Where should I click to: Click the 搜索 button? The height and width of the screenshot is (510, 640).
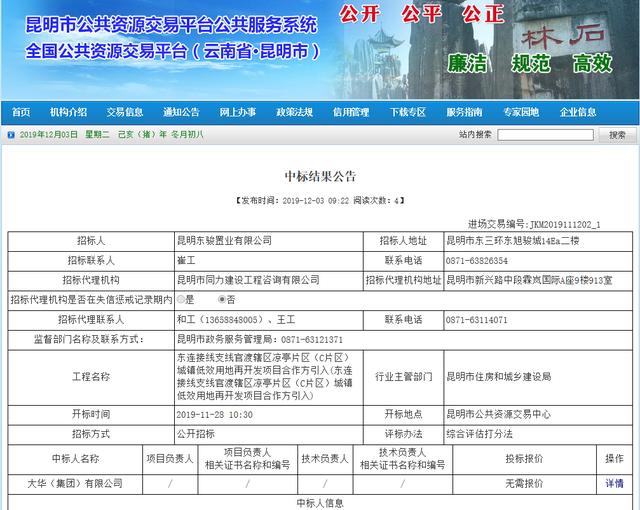tap(617, 135)
